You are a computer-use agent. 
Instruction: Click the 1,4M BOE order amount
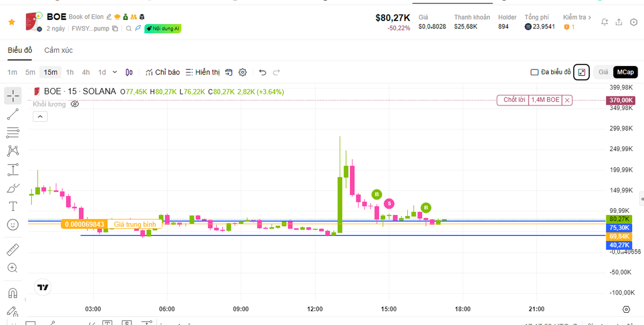coord(545,100)
